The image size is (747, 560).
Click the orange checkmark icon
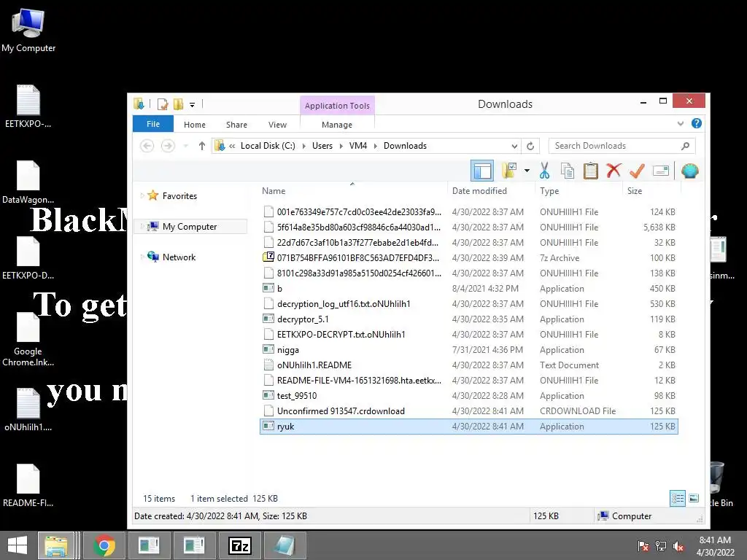(637, 171)
